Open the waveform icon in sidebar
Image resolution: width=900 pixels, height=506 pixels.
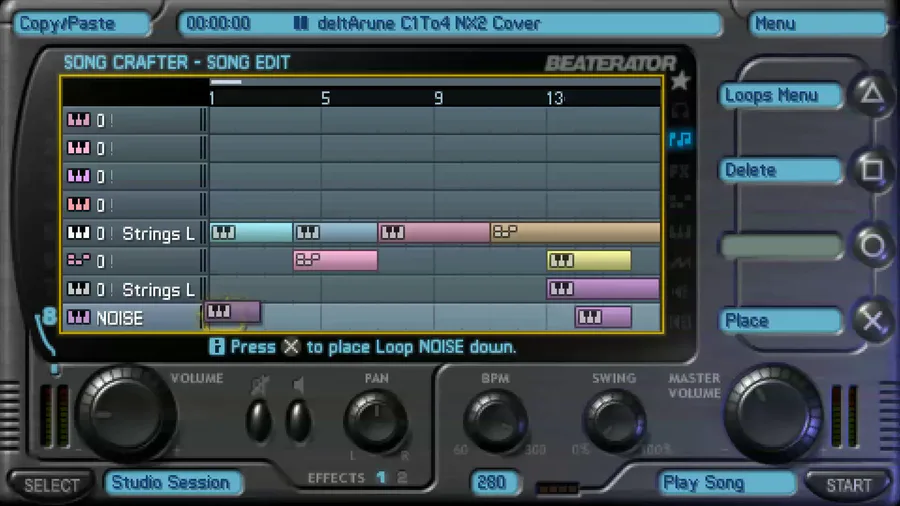(680, 262)
